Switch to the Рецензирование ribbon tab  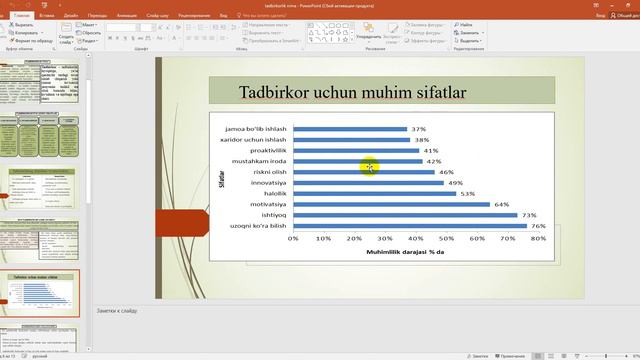point(194,16)
